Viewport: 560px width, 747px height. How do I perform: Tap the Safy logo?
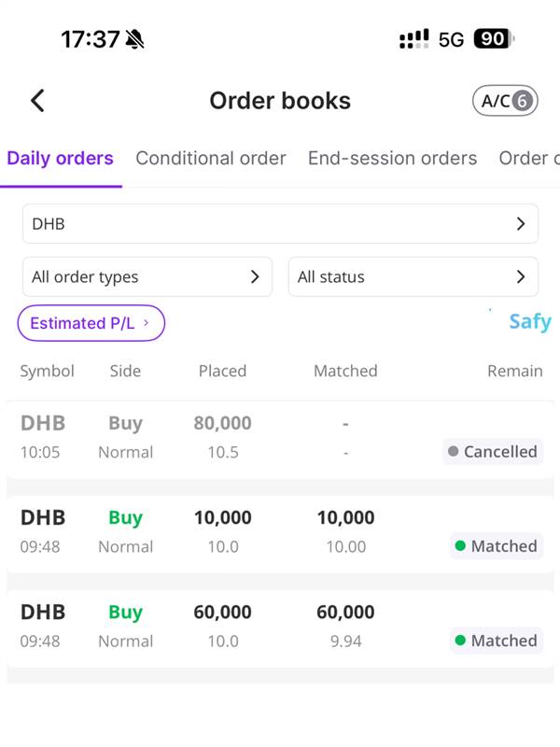[529, 322]
